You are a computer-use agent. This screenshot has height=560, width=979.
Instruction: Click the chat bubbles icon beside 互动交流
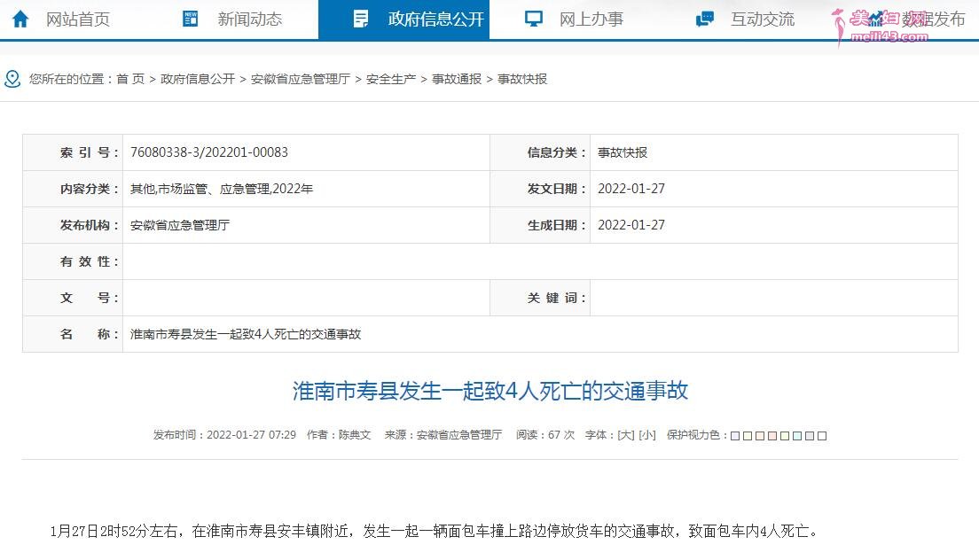pos(705,19)
